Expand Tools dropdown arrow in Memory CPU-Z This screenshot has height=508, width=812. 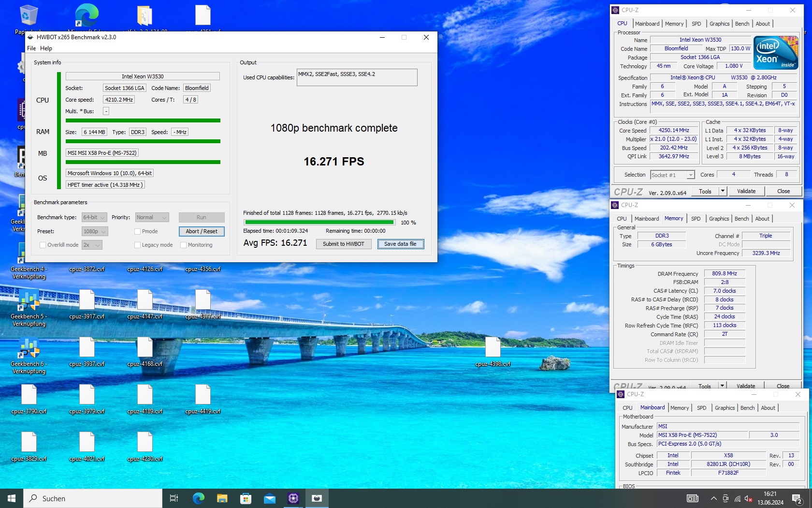pyautogui.click(x=722, y=386)
